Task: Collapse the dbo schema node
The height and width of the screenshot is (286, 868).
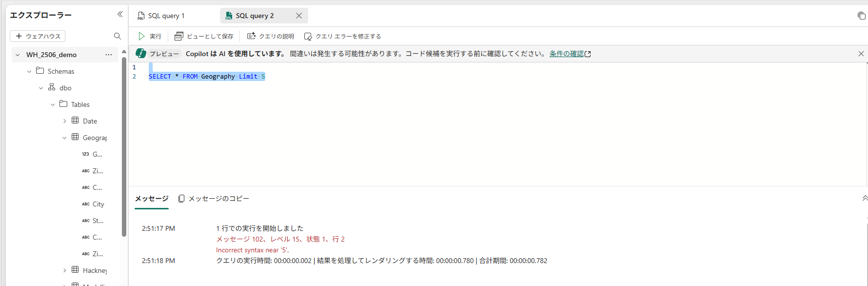Action: tap(41, 88)
